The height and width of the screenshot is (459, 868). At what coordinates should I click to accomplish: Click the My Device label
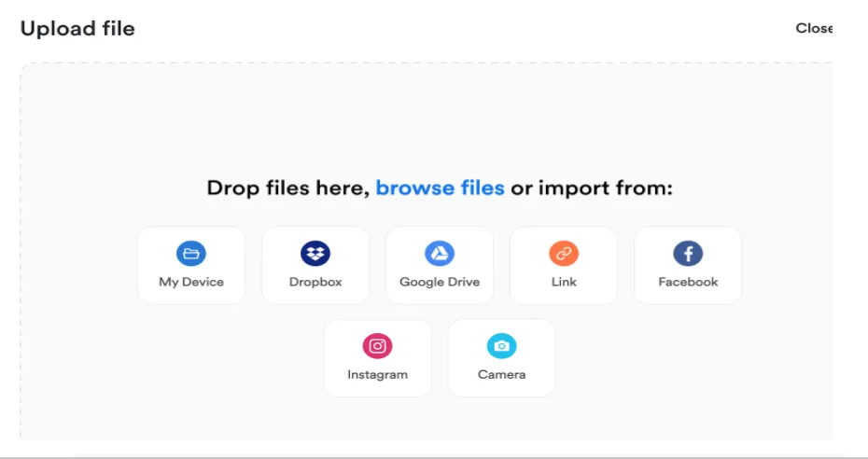[x=191, y=282]
